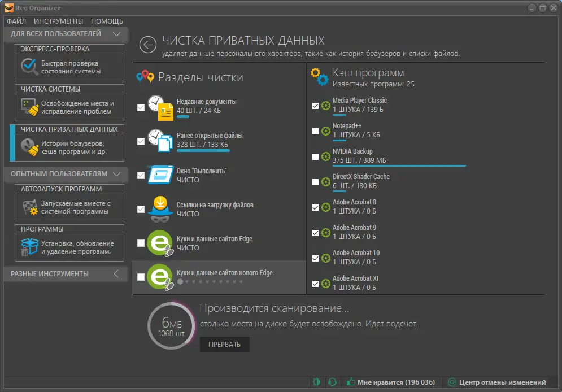Enable cleaning of Notepad++ cache
Image resolution: width=562 pixels, height=392 pixels.
315,131
